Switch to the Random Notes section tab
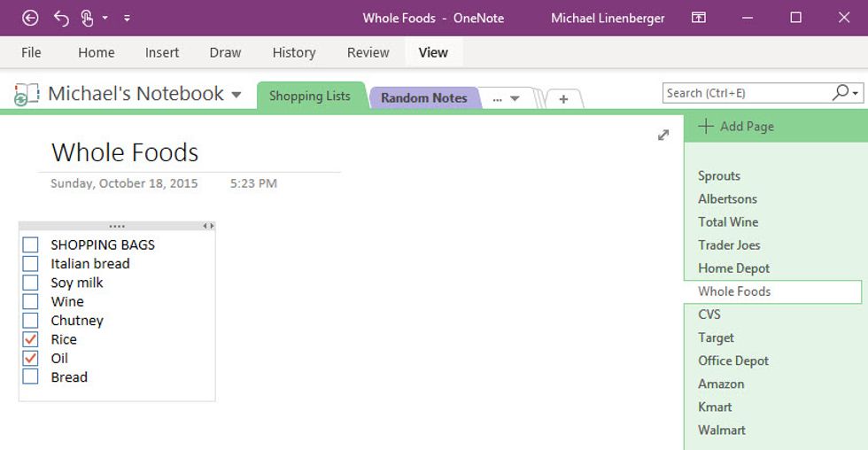The image size is (868, 450). tap(423, 97)
